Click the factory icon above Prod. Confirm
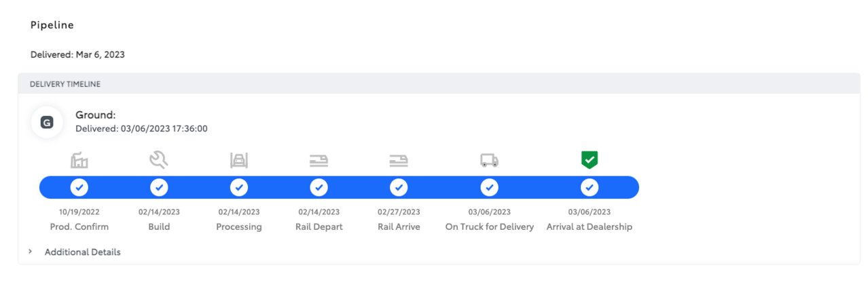Viewport: 868px width, 295px height. click(x=79, y=161)
